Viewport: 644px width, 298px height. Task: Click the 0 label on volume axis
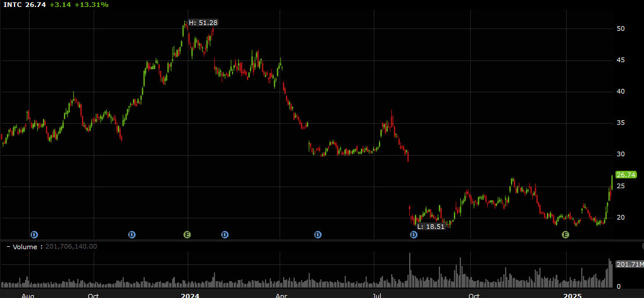618,286
